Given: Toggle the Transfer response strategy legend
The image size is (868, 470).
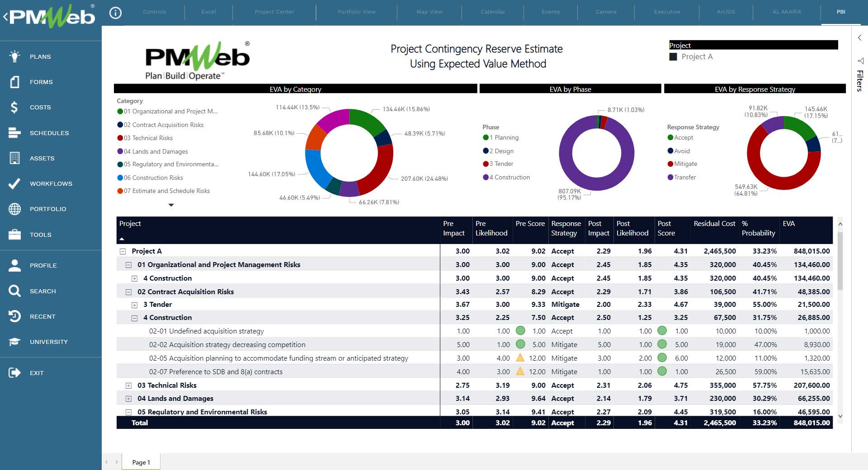Looking at the screenshot, I should [682, 177].
